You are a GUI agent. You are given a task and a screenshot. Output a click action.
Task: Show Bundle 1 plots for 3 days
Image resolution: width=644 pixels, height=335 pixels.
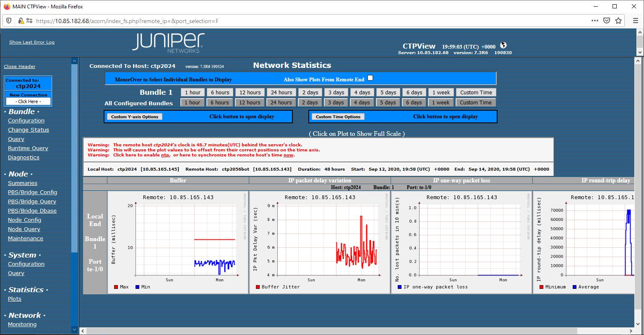click(336, 93)
